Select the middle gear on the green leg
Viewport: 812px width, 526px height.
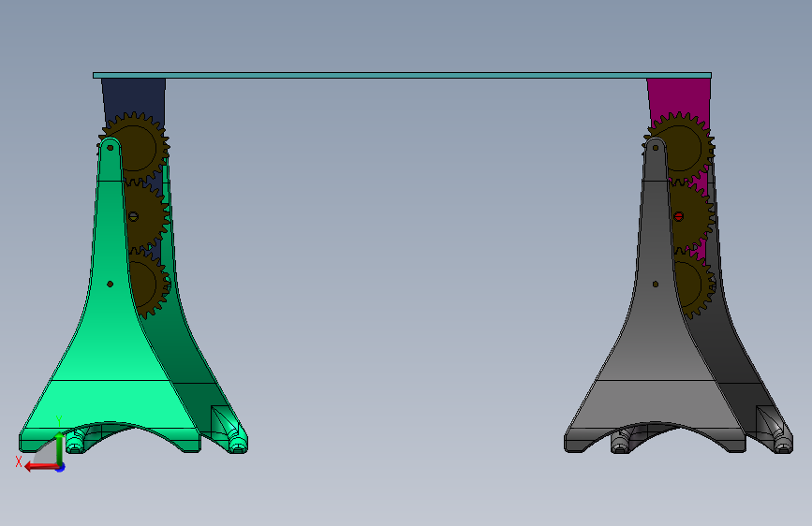(146, 216)
